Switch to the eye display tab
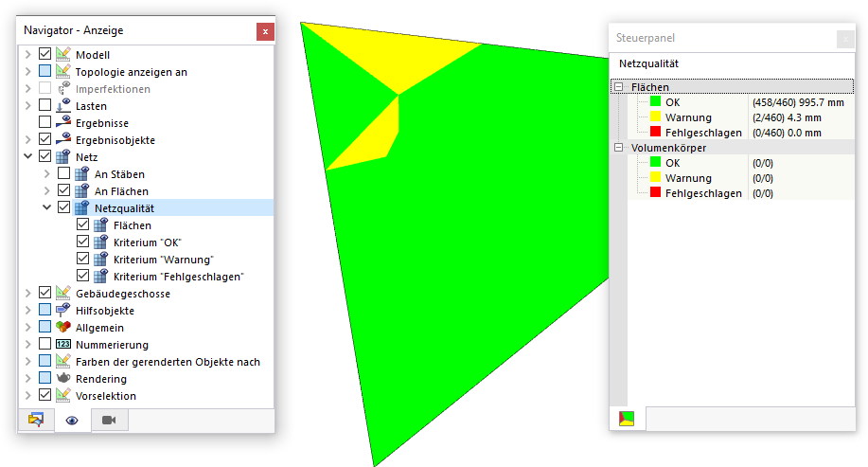868x467 pixels. 72,421
